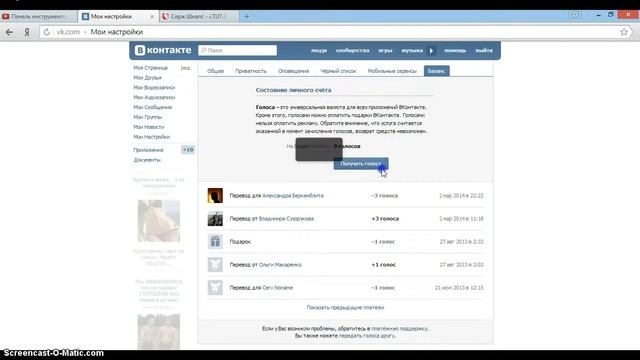Click the lower sidebar advertisement image
The height and width of the screenshot is (360, 640).
(x=159, y=331)
